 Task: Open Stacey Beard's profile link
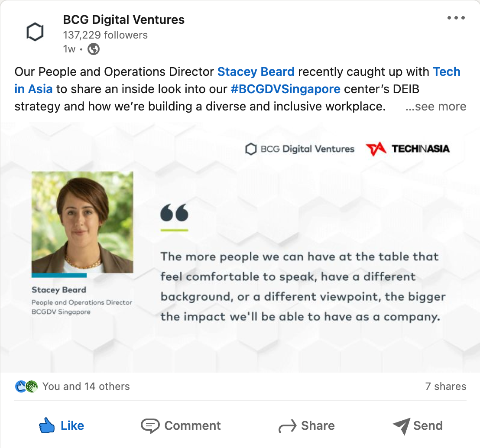click(x=256, y=71)
